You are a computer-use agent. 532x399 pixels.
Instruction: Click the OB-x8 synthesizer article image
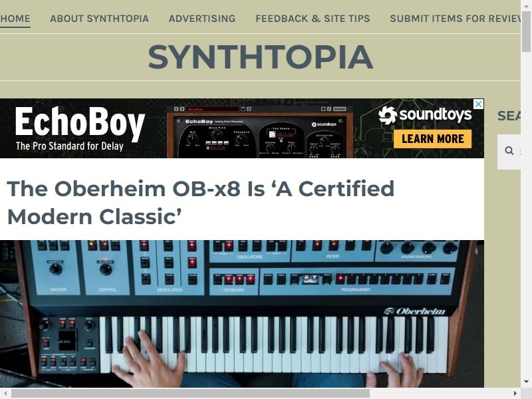(242, 314)
